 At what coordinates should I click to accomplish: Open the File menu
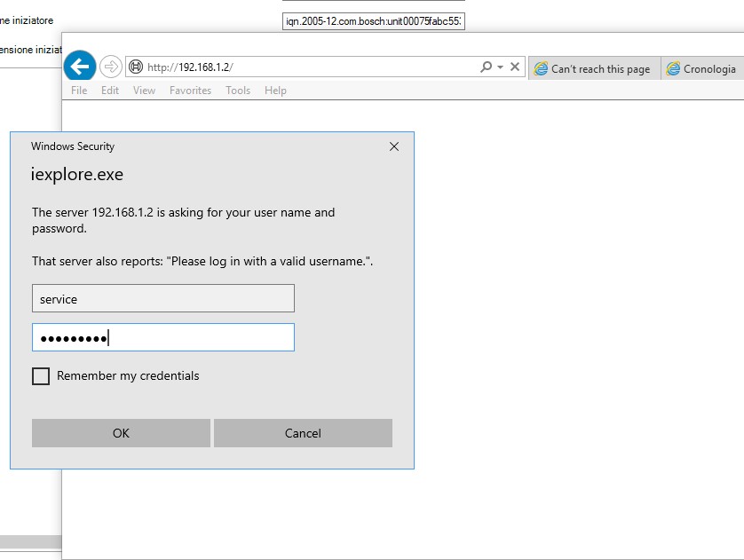79,91
